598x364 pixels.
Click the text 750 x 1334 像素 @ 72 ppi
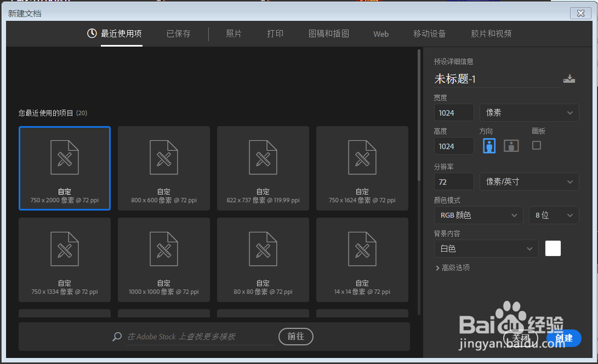pyautogui.click(x=65, y=292)
